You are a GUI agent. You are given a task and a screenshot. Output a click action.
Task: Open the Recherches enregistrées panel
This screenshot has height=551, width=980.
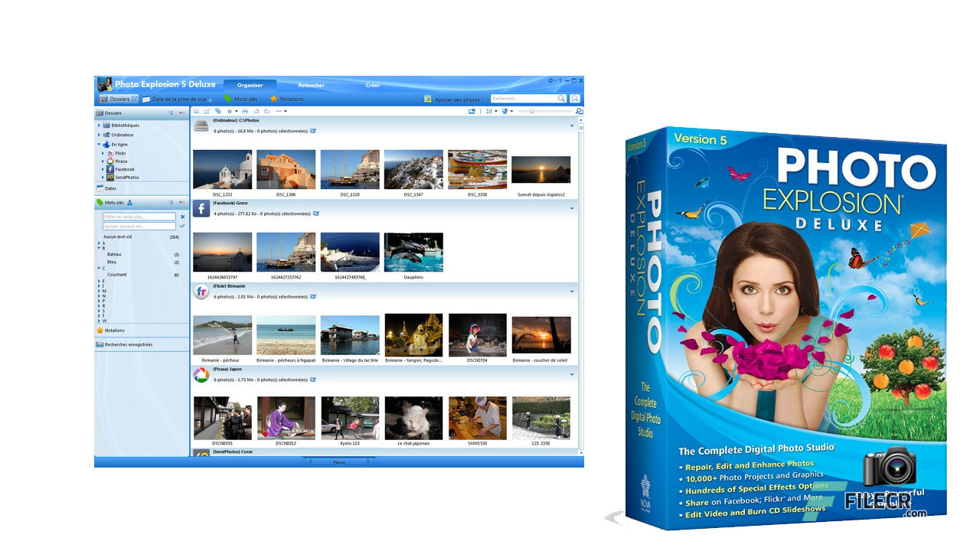click(x=142, y=344)
